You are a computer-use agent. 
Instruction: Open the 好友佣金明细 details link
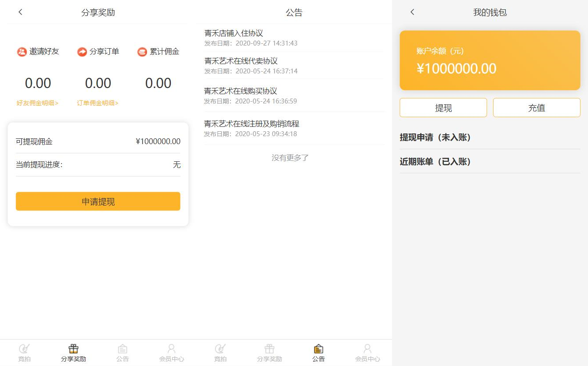37,103
